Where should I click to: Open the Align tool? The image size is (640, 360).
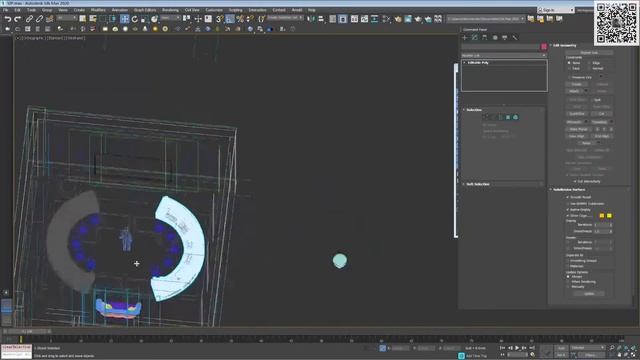click(x=321, y=19)
